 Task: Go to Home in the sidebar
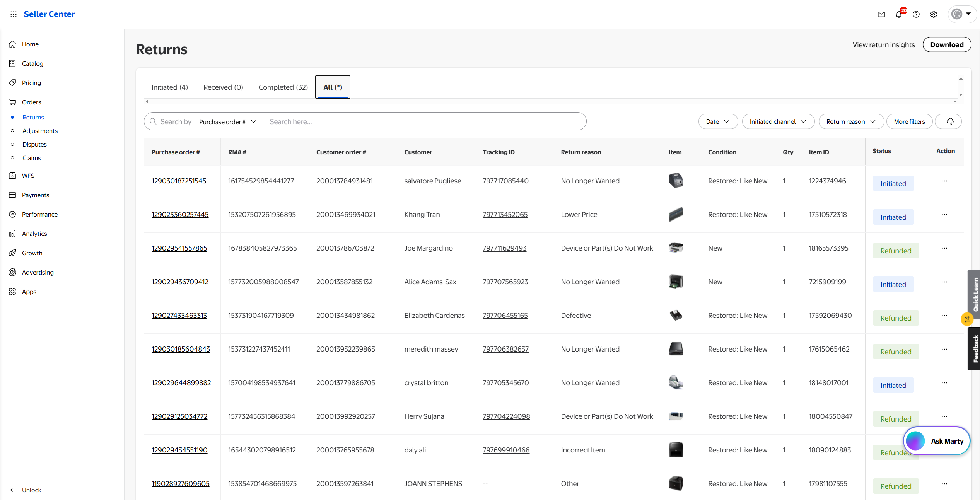[30, 44]
